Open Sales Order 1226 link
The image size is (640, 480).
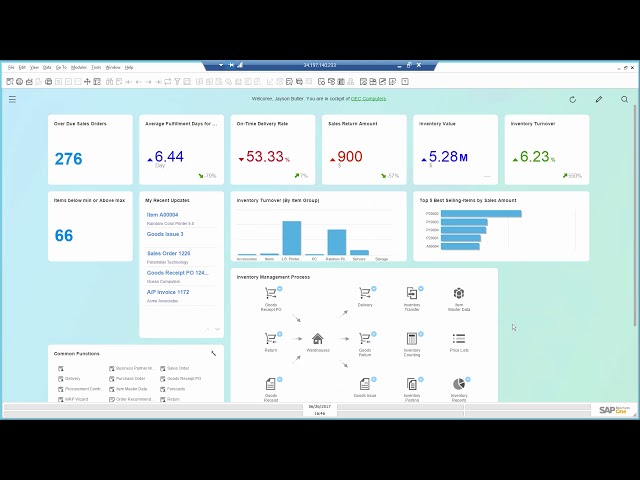point(169,253)
